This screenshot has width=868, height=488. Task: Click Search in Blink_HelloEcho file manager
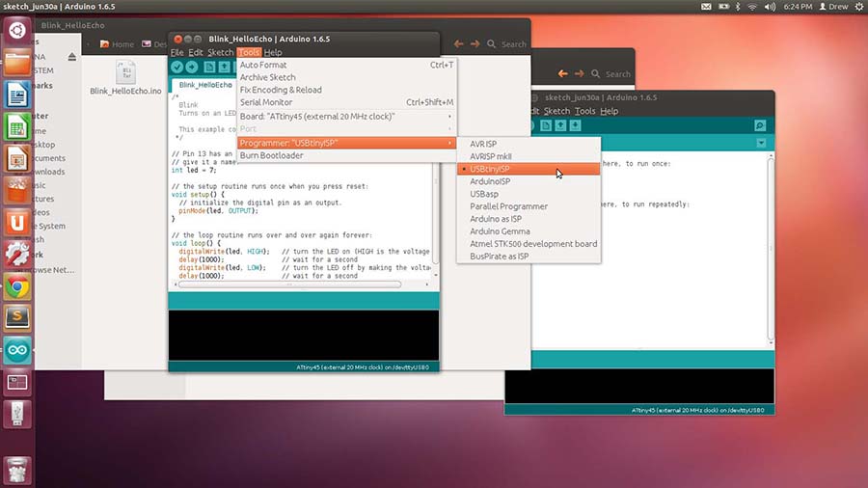point(507,43)
